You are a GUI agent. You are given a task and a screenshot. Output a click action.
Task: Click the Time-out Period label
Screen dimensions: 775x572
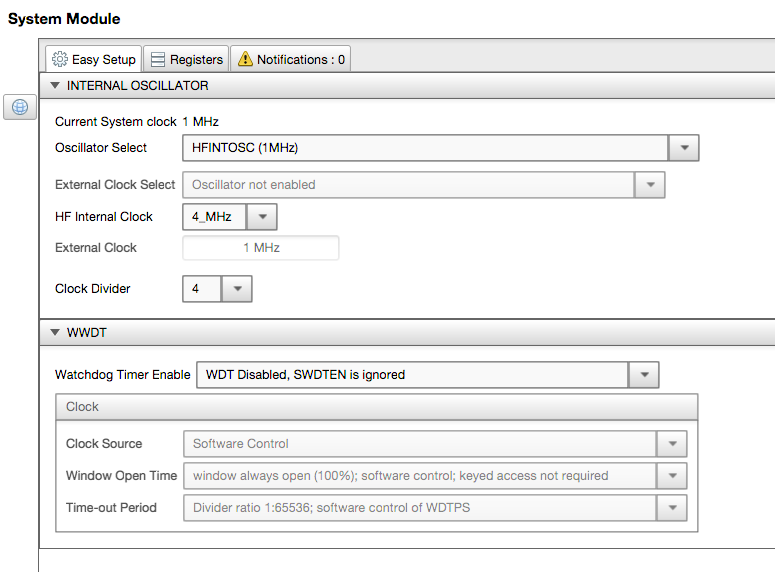coord(111,508)
